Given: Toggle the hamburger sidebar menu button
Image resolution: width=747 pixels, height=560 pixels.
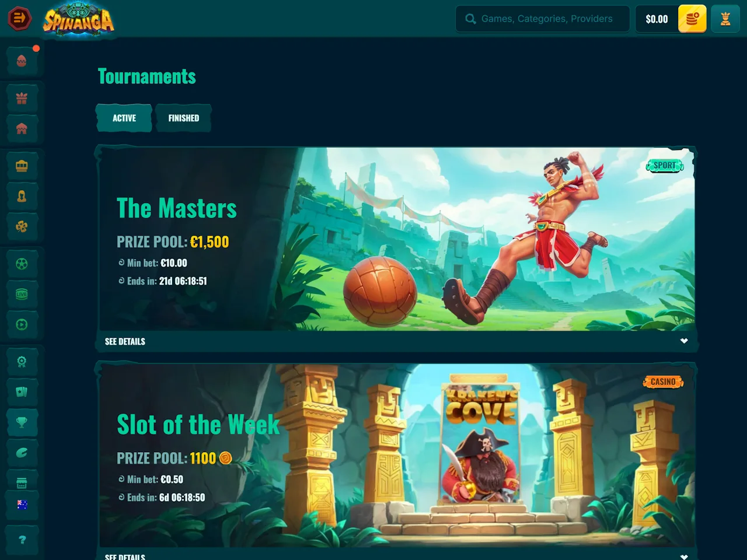Looking at the screenshot, I should [x=19, y=19].
